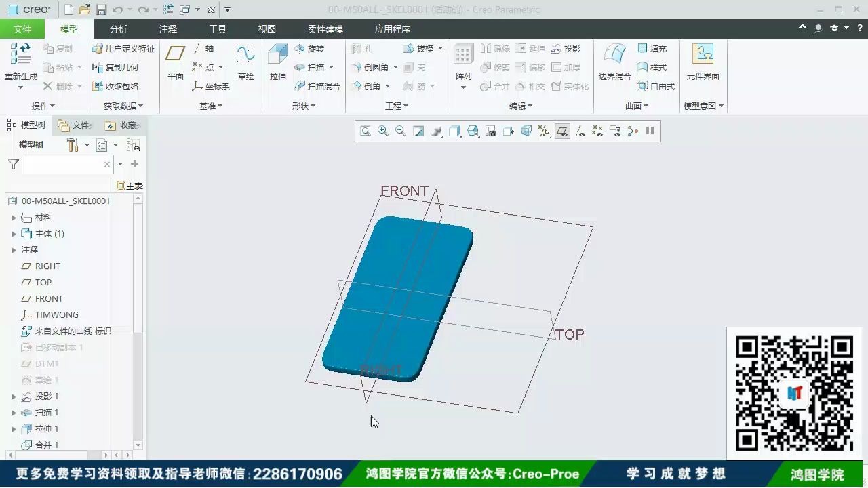Expand the 主体 (1) tree node
868x488 pixels.
pos(14,234)
